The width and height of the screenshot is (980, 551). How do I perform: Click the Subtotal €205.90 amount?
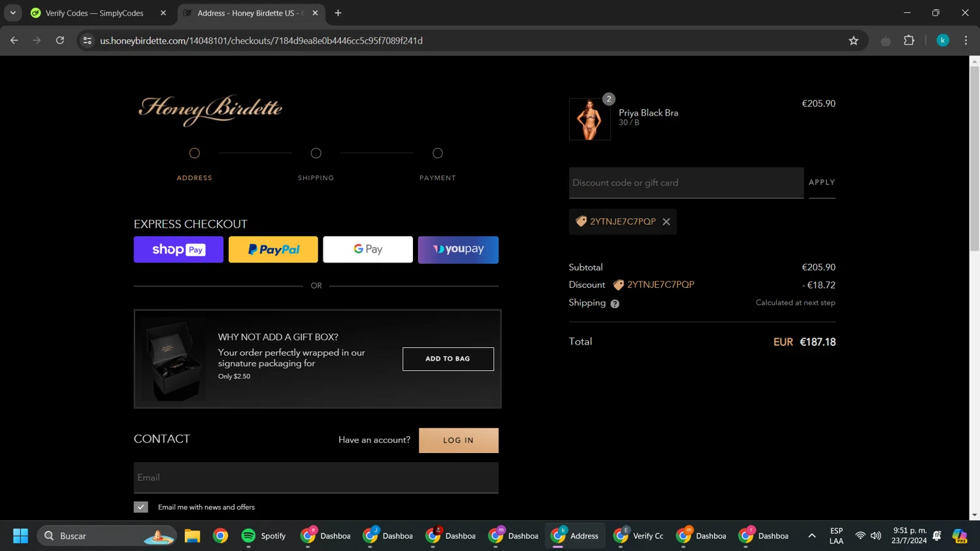click(819, 268)
